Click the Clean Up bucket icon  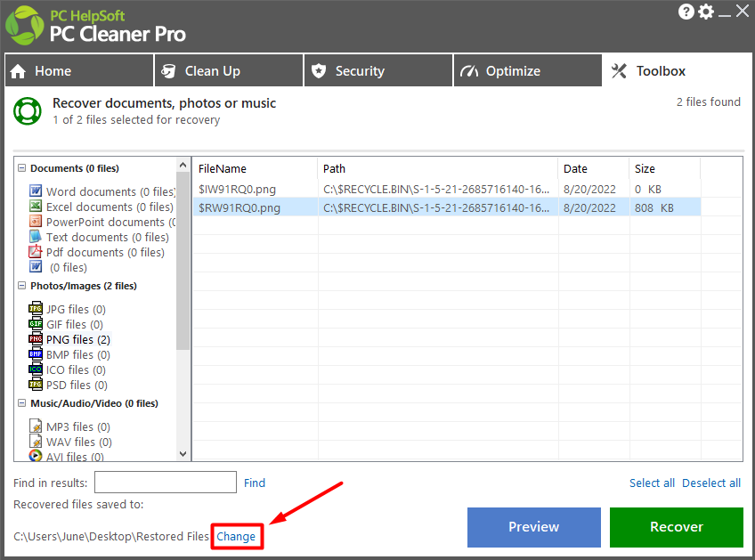tap(168, 71)
